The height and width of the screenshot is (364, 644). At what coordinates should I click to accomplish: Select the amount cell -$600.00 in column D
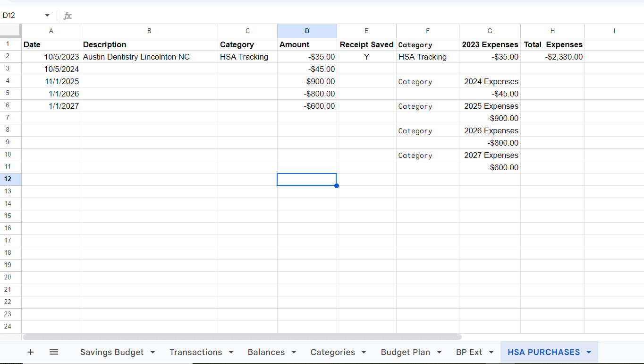(x=307, y=106)
